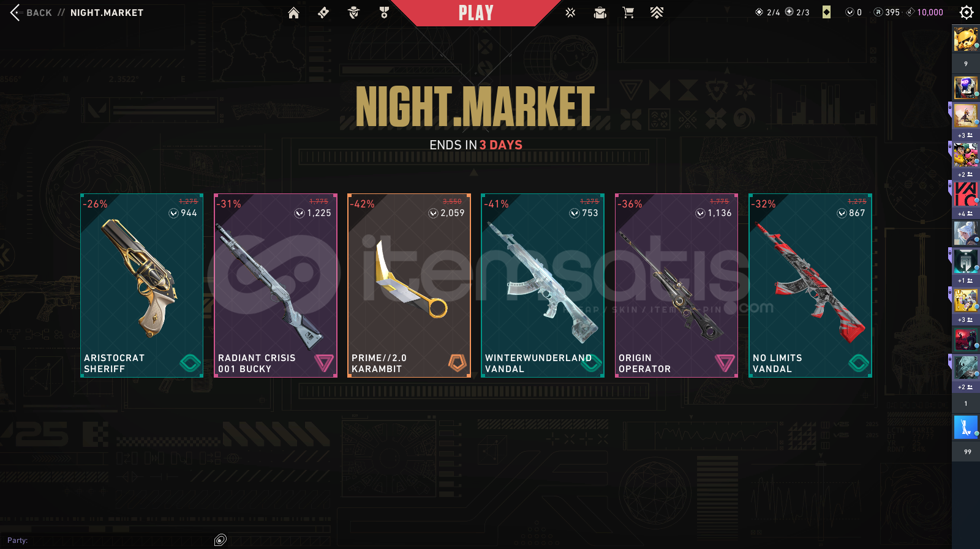The height and width of the screenshot is (549, 980).
Task: Open the Store shopping cart icon
Action: tap(628, 13)
